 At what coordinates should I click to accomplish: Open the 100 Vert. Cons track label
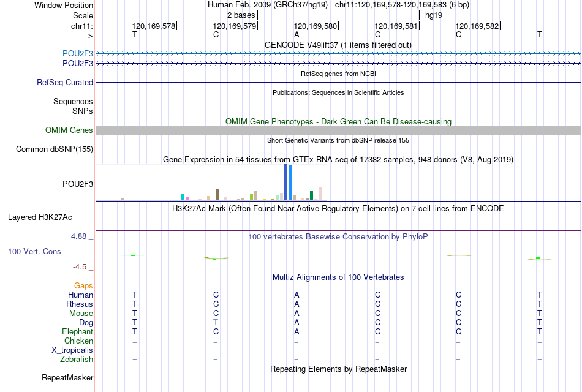(x=34, y=251)
